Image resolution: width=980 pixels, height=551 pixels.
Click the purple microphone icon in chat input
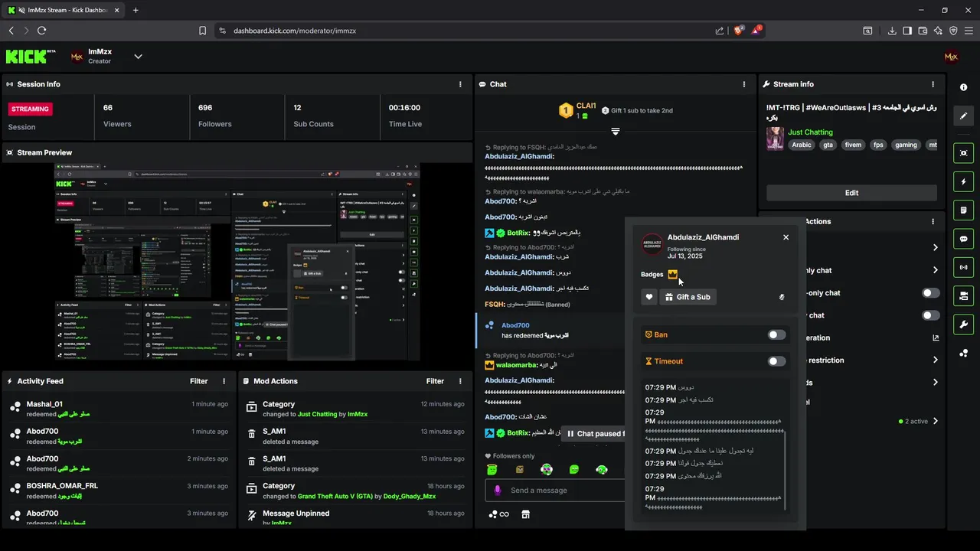498,491
